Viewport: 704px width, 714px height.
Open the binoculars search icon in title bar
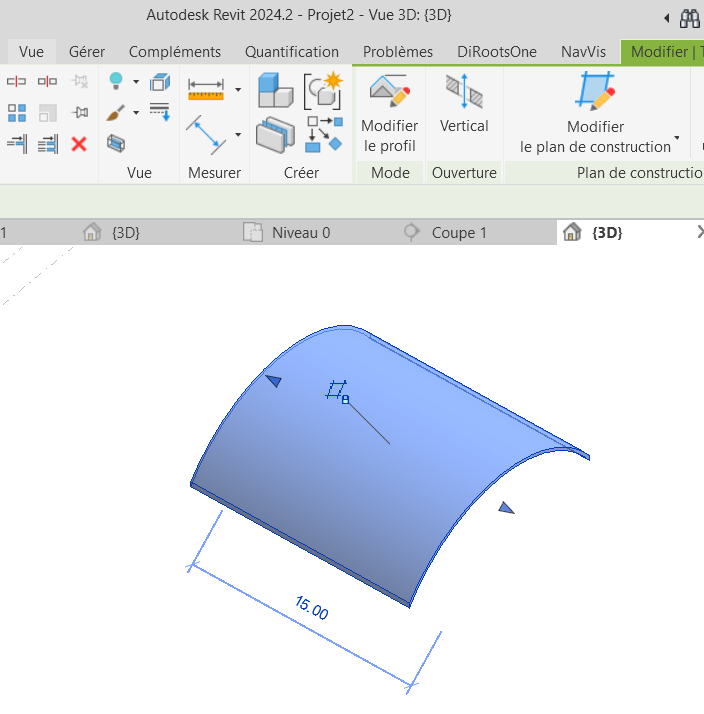690,18
